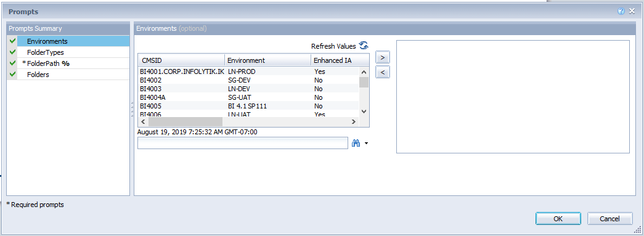The width and height of the screenshot is (644, 236).
Task: Click the help question mark icon
Action: 621,12
